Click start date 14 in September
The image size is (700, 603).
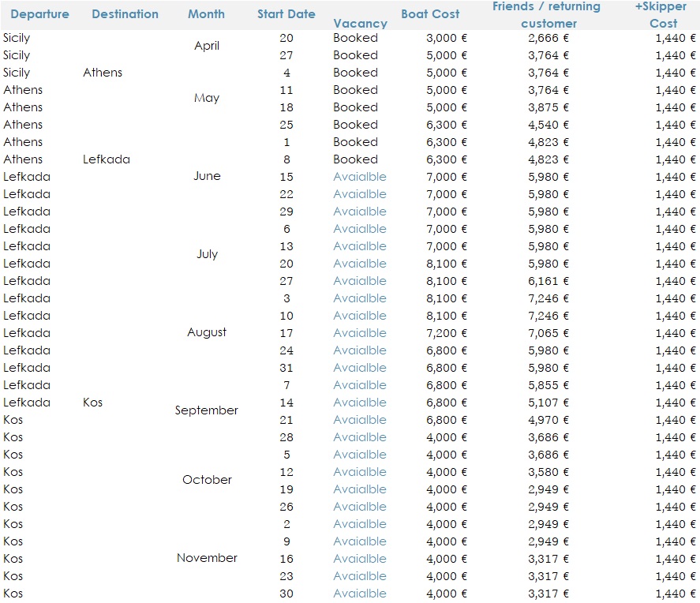(286, 403)
